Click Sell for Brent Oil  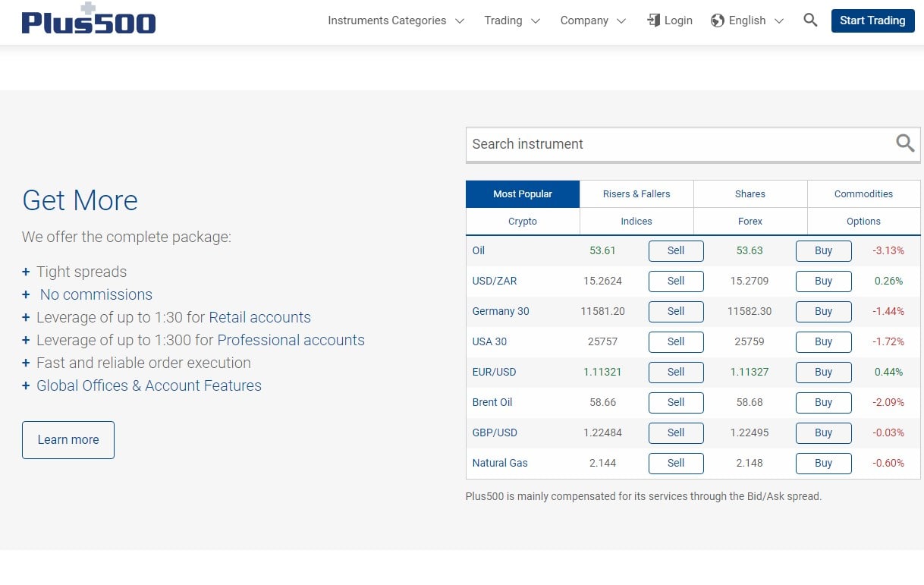[676, 403]
